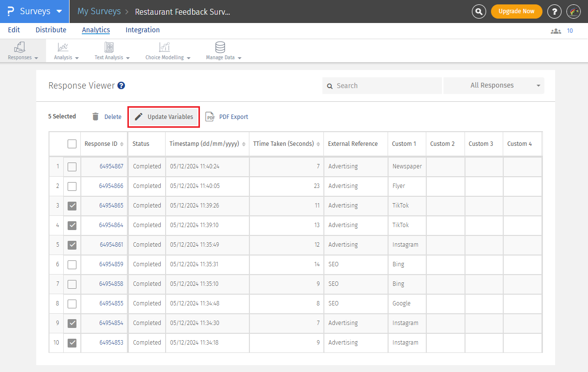Screen dimensions: 588x372
Task: Sort by Response ID column arrows
Action: [x=122, y=144]
